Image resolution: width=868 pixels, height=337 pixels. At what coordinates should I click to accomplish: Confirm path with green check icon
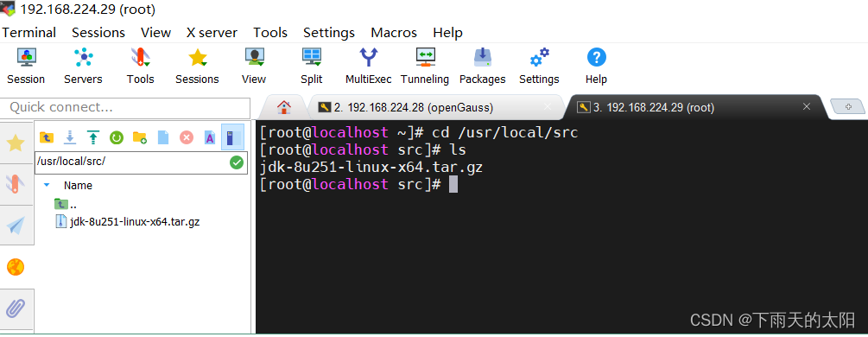pyautogui.click(x=237, y=162)
